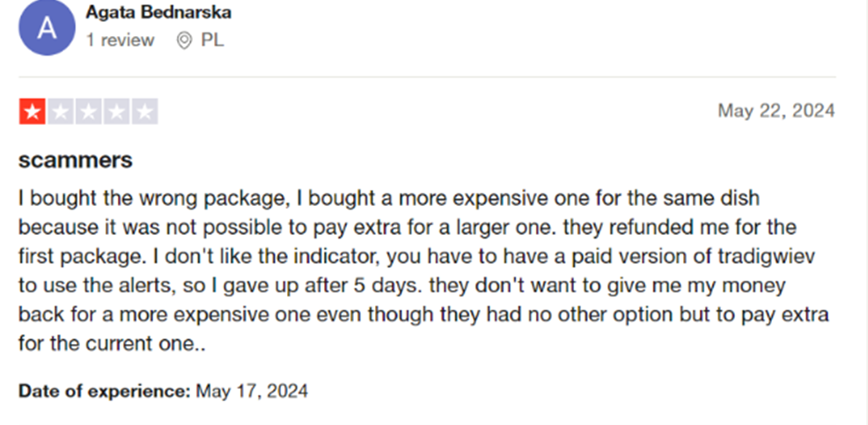Click the 'PL' country code

212,40
